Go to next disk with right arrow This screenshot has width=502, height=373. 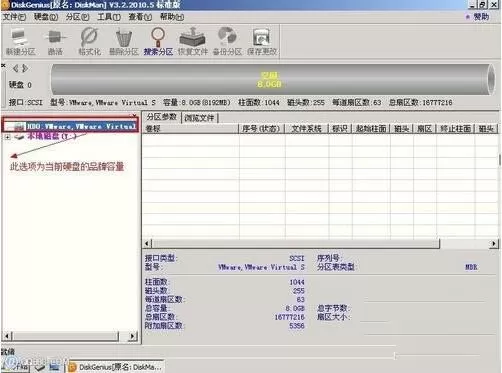25,69
